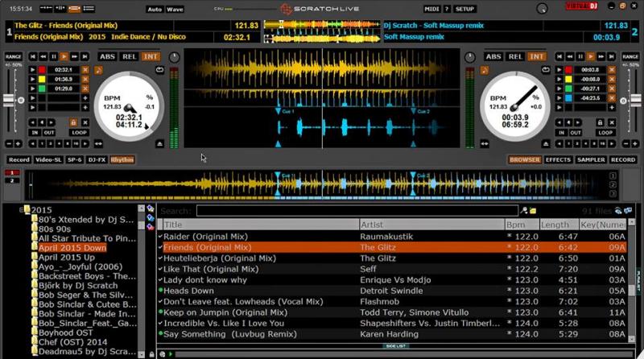Enable ABS mode on the left deck
The image size is (644, 359).
(107, 57)
